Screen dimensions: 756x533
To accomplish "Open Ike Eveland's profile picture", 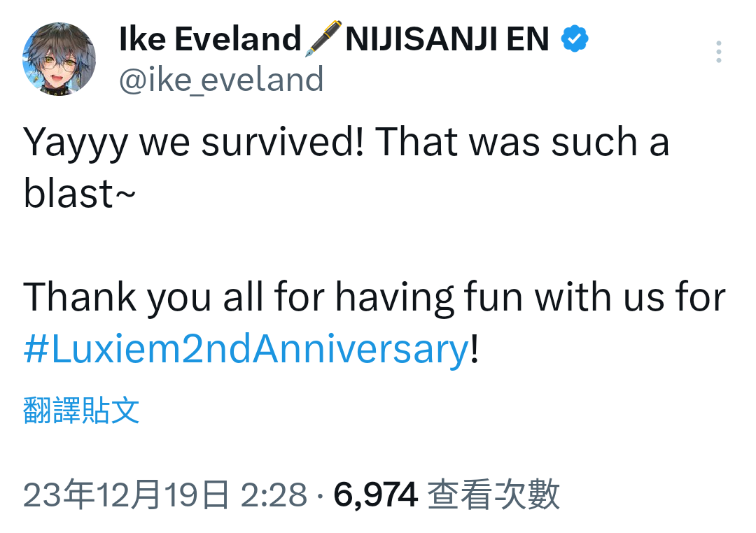I will pos(59,59).
